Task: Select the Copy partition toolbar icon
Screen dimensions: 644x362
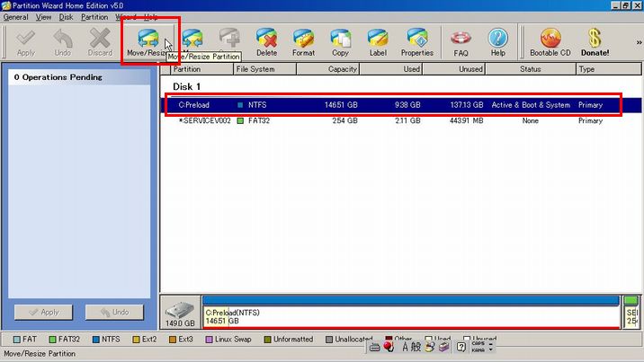Action: pyautogui.click(x=340, y=42)
